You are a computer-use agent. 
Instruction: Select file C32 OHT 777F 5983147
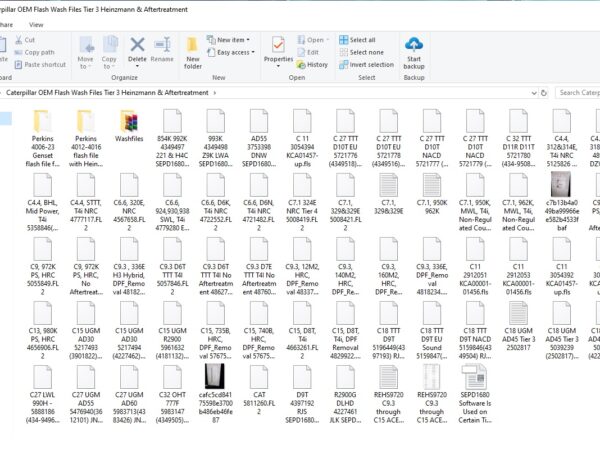click(172, 395)
